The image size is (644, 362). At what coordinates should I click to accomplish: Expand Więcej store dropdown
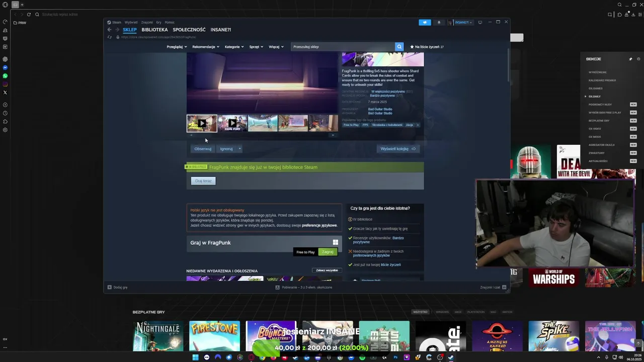[276, 47]
